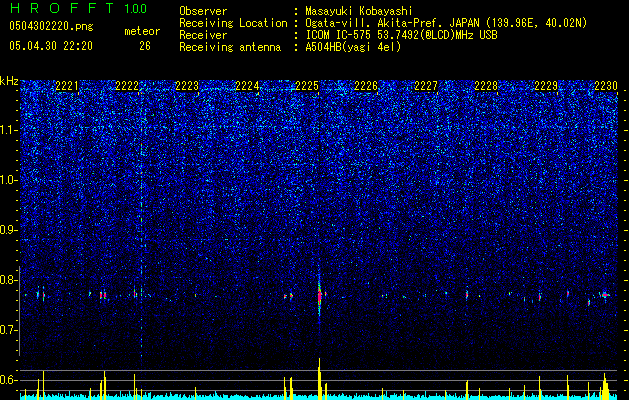Click the 1.1 kHz axis label

9,130
